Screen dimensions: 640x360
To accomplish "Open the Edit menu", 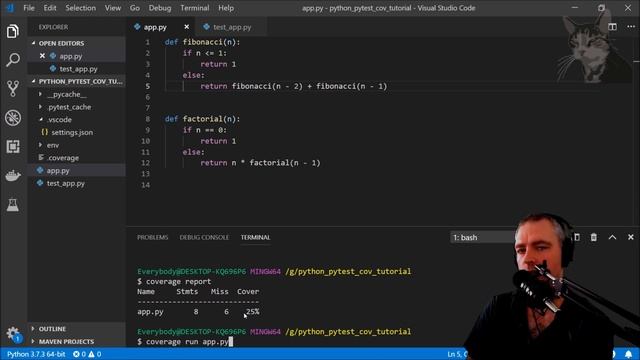I will pos(50,8).
